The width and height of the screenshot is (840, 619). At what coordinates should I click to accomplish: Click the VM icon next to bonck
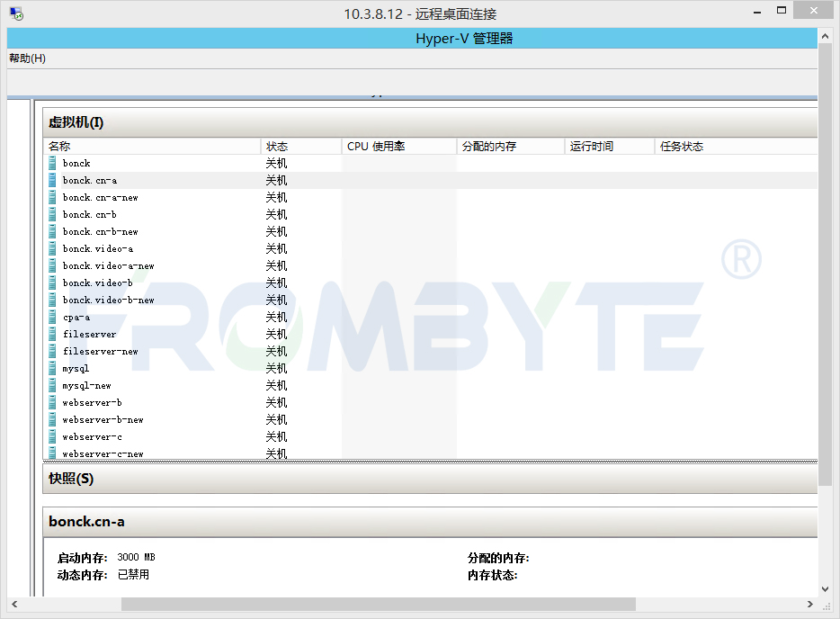[x=53, y=164]
